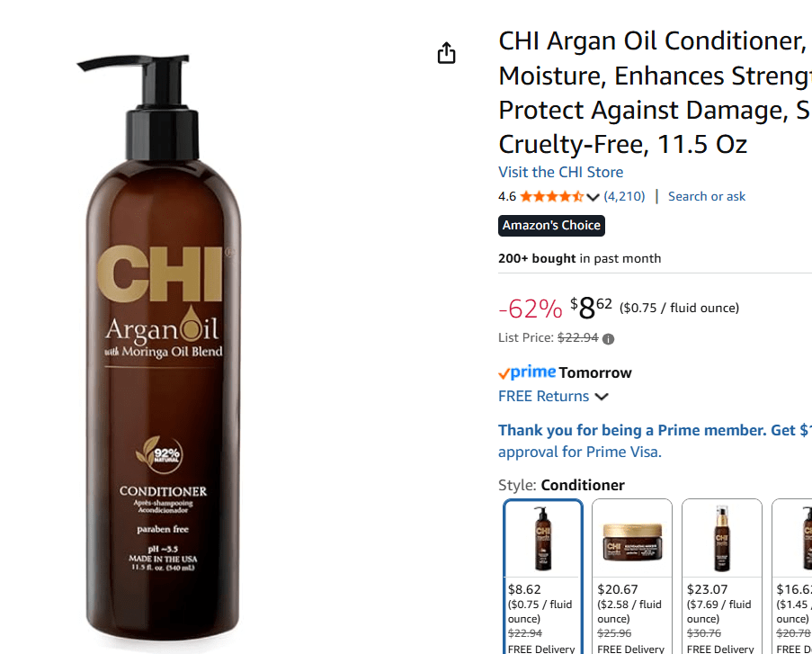This screenshot has width=812, height=654.
Task: Click the star rating icons
Action: 552,196
